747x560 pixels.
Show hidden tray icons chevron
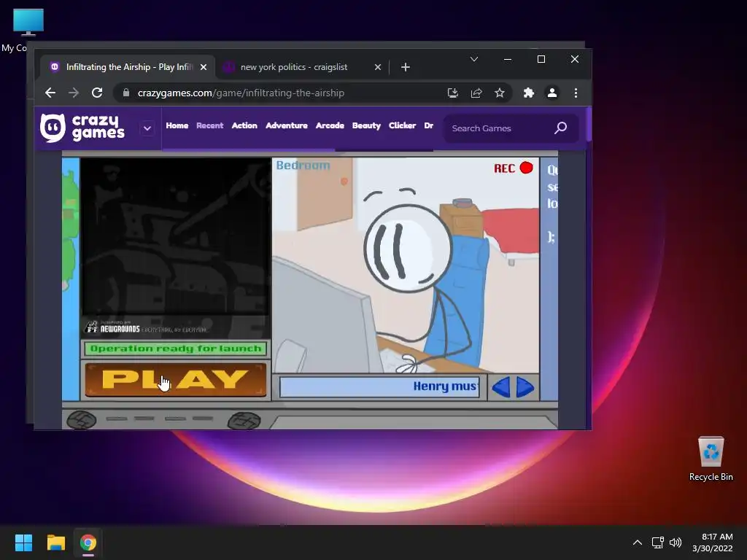(x=638, y=542)
